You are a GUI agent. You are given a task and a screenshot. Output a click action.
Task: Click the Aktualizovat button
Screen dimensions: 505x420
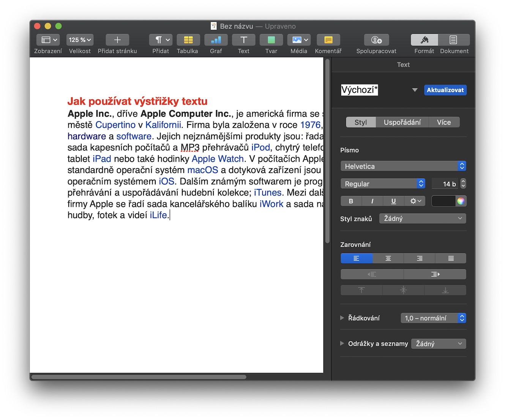445,90
